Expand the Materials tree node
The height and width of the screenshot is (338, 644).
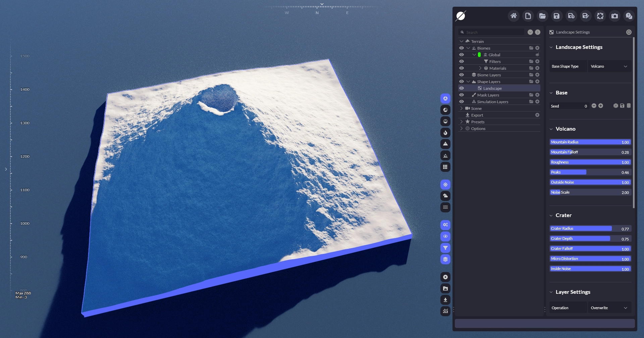480,68
